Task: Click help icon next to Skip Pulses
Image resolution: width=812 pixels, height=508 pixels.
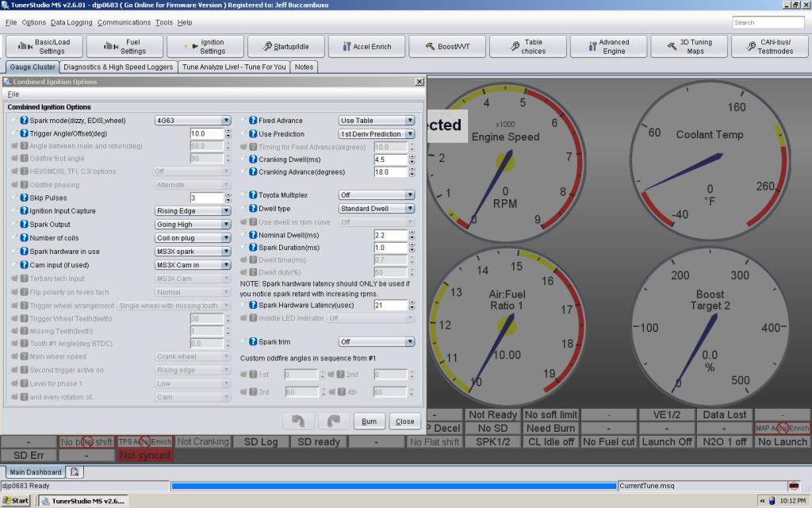Action: (x=24, y=198)
